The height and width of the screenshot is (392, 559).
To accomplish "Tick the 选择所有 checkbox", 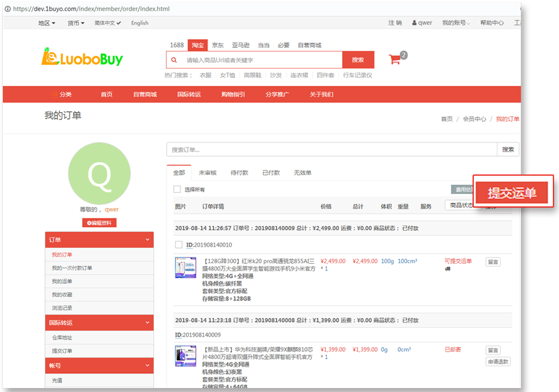I will (x=177, y=189).
